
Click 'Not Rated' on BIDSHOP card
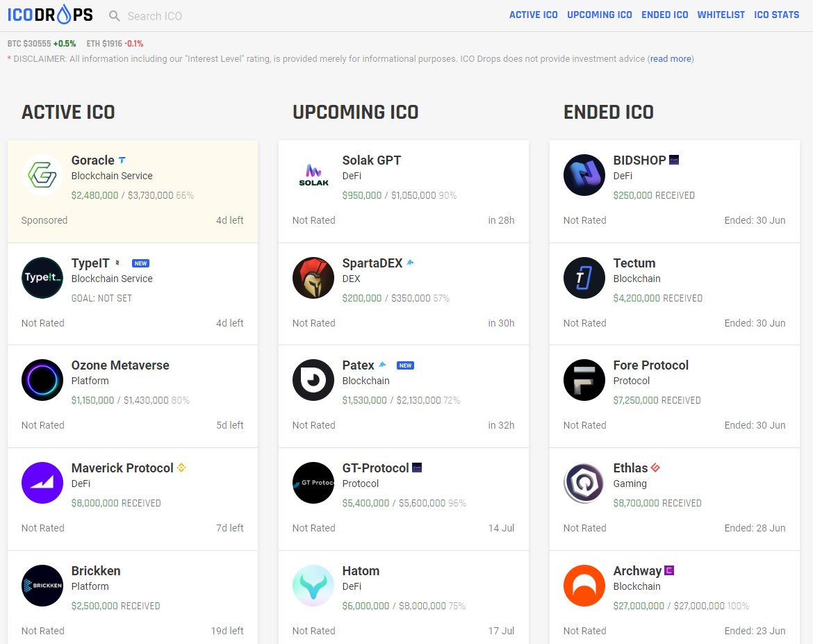tap(584, 220)
